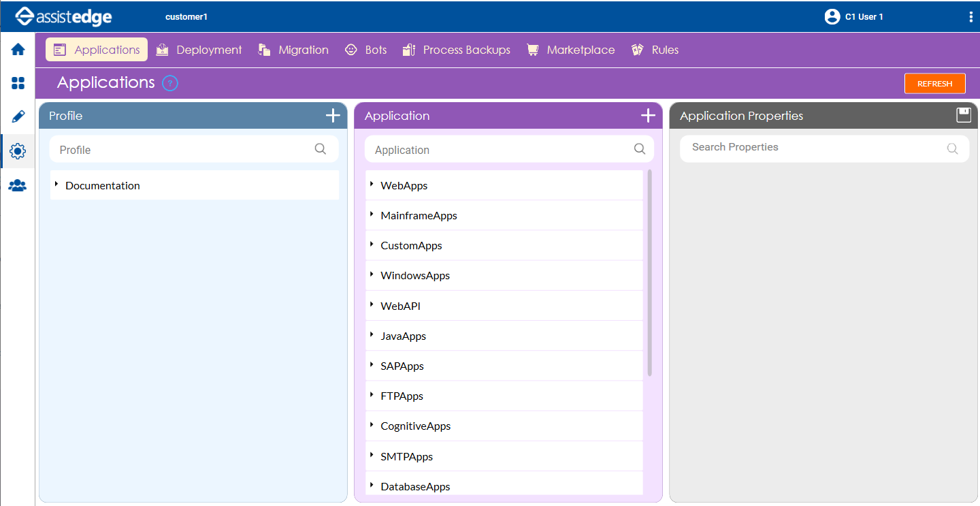Click the AssistEdge logo
Viewport: 980px width, 506px height.
(63, 16)
